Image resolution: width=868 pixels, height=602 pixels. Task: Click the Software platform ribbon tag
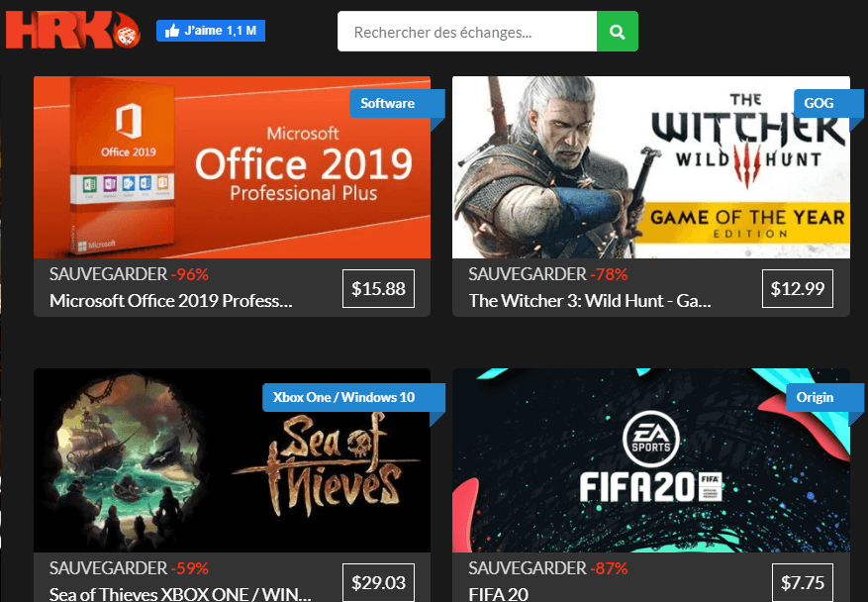[397, 104]
